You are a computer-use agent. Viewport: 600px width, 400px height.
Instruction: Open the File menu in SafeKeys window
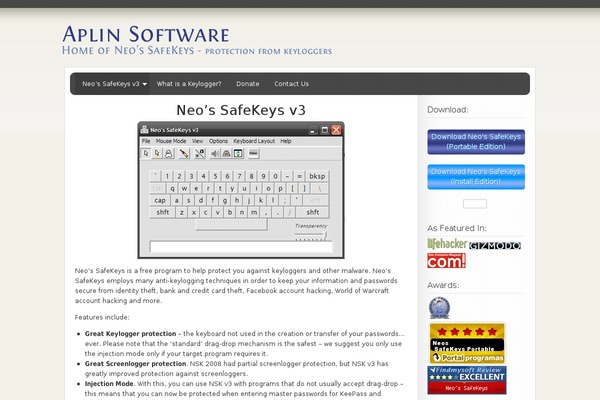pos(146,141)
